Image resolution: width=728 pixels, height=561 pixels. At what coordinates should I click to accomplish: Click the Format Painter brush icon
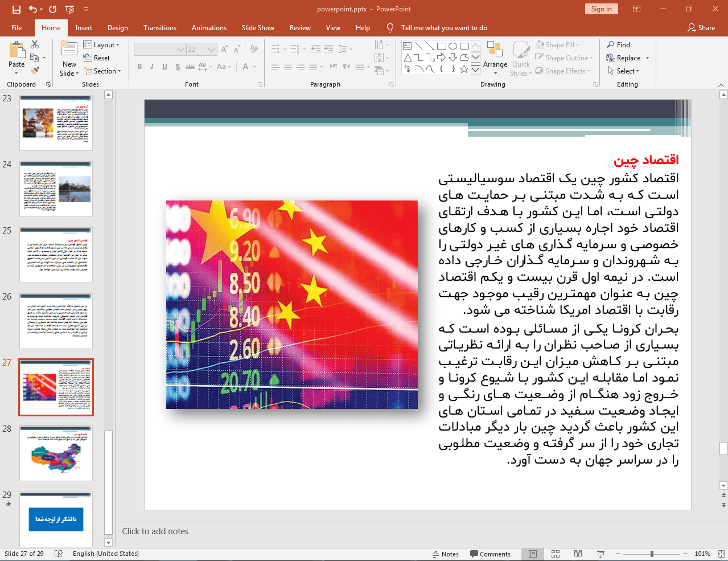35,71
